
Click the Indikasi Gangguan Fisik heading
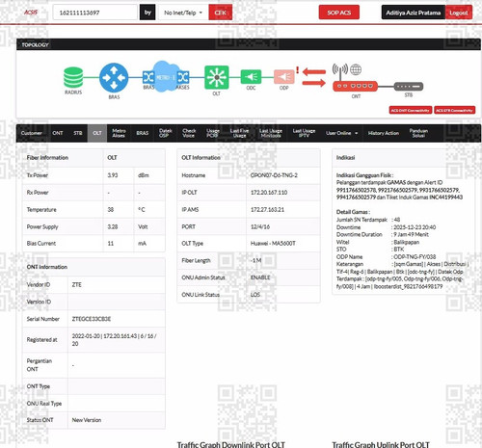364,175
